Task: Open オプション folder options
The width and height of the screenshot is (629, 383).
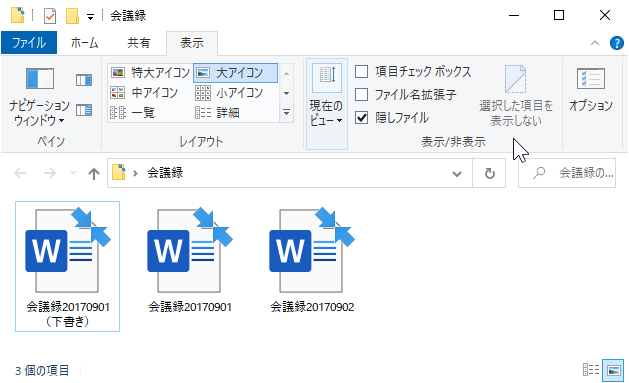Action: coord(591,90)
